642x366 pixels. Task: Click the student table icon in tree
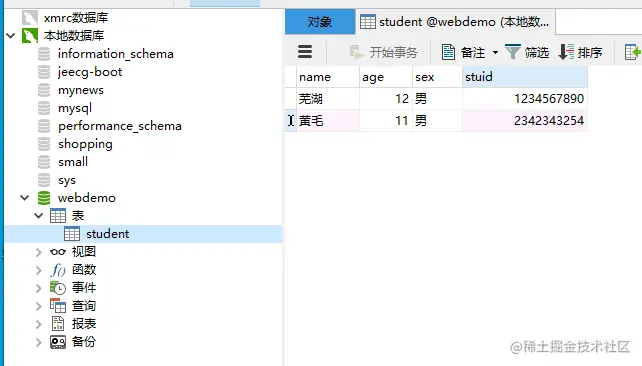(72, 234)
